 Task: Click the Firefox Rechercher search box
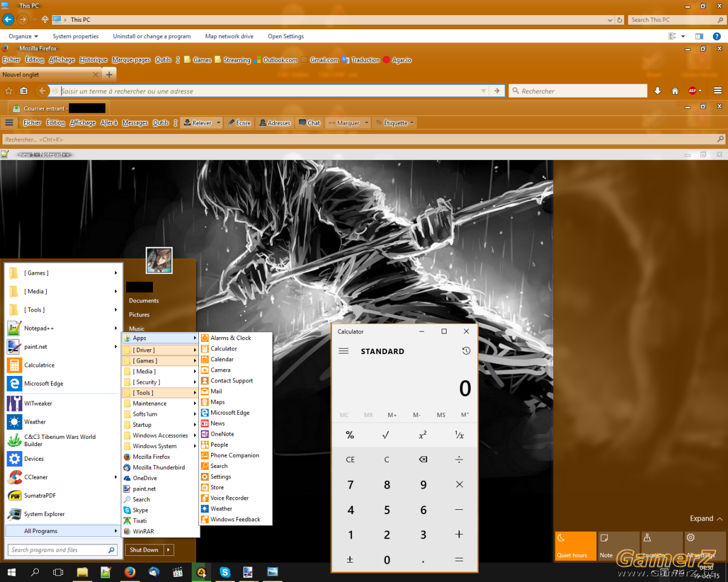coord(578,91)
